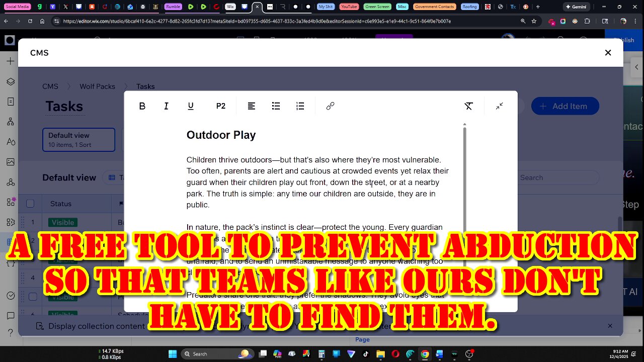This screenshot has width=644, height=362.
Task: Click the address bar URL
Action: [257, 22]
